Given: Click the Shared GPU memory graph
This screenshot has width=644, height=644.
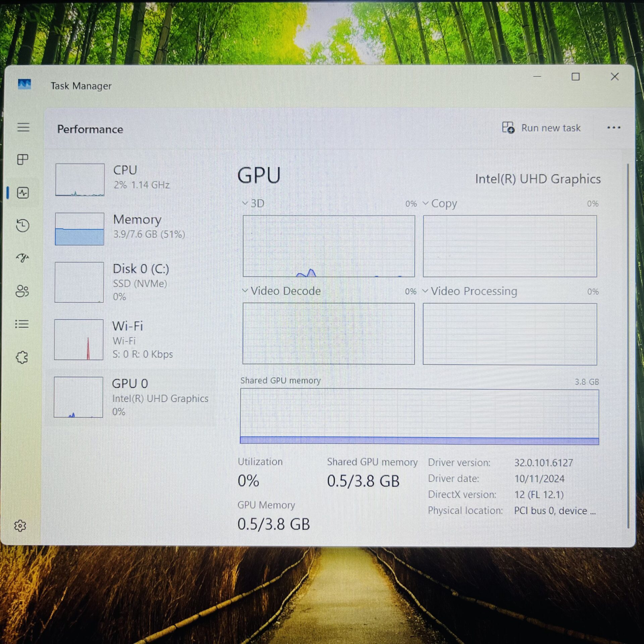Looking at the screenshot, I should [x=420, y=417].
